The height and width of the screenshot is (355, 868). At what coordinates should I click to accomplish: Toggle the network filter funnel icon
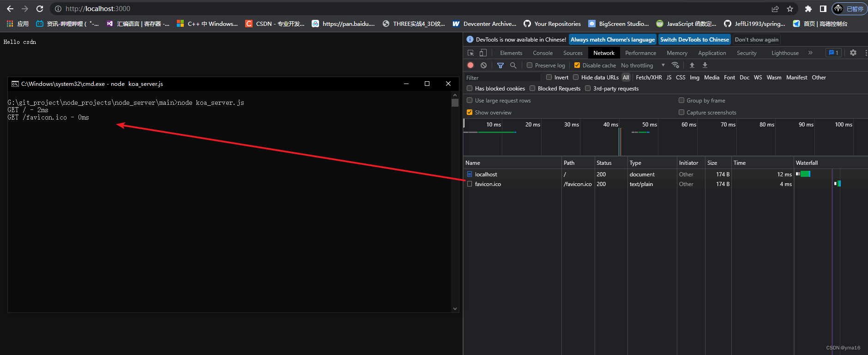(500, 65)
